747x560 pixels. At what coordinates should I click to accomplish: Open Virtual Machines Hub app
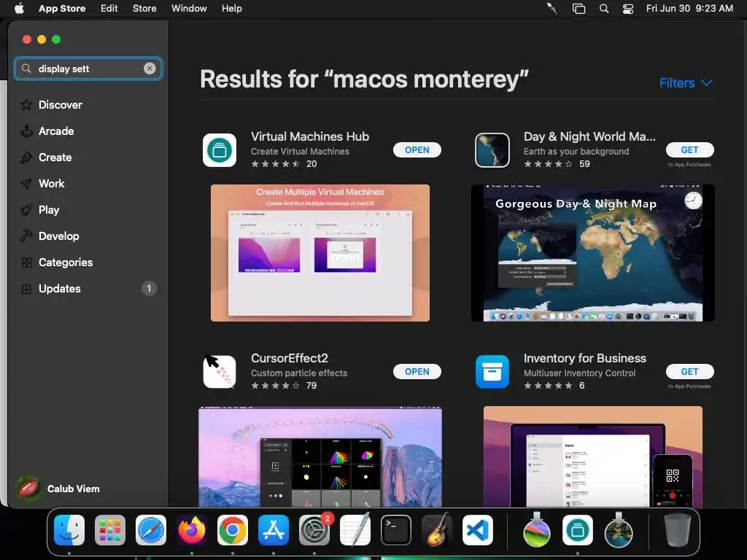tap(417, 150)
